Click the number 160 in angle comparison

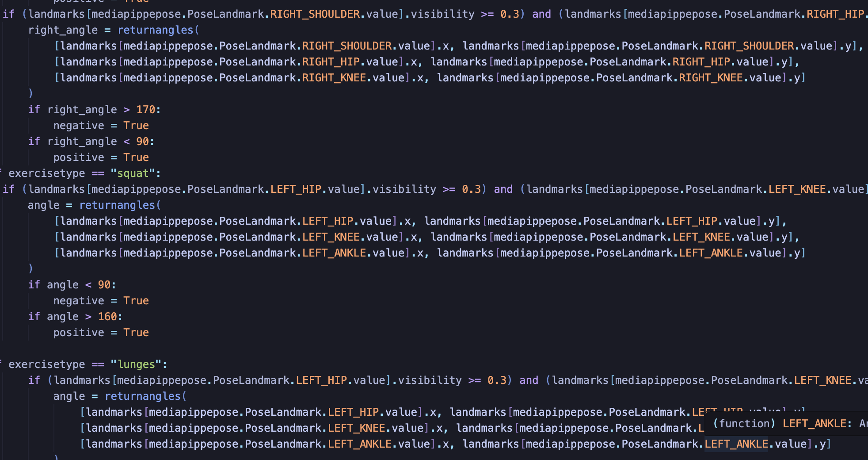107,317
